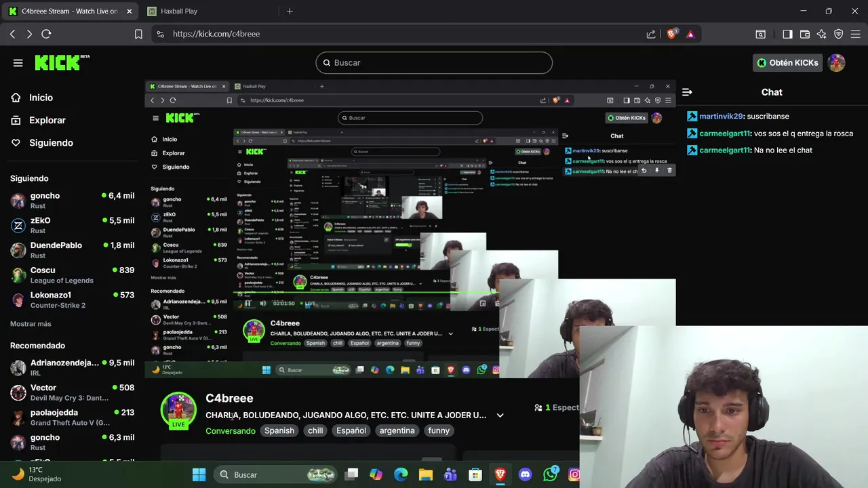Collapse the chat panel with arrow icon

click(687, 92)
